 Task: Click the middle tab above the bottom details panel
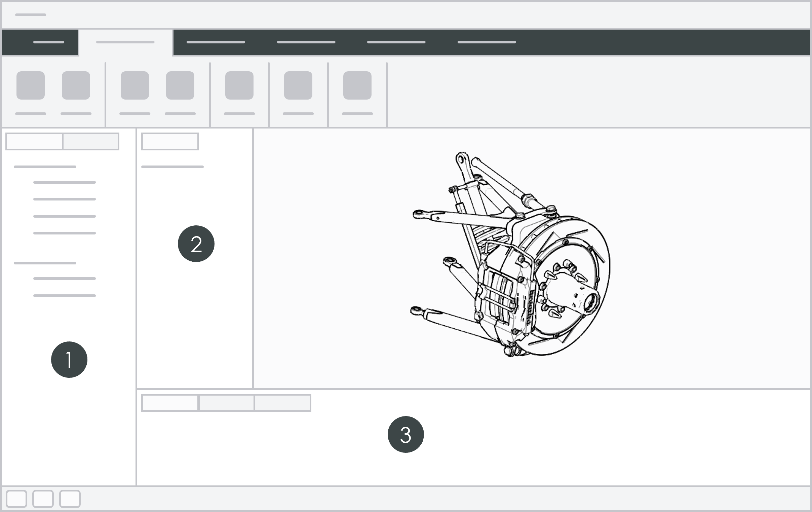(x=227, y=403)
